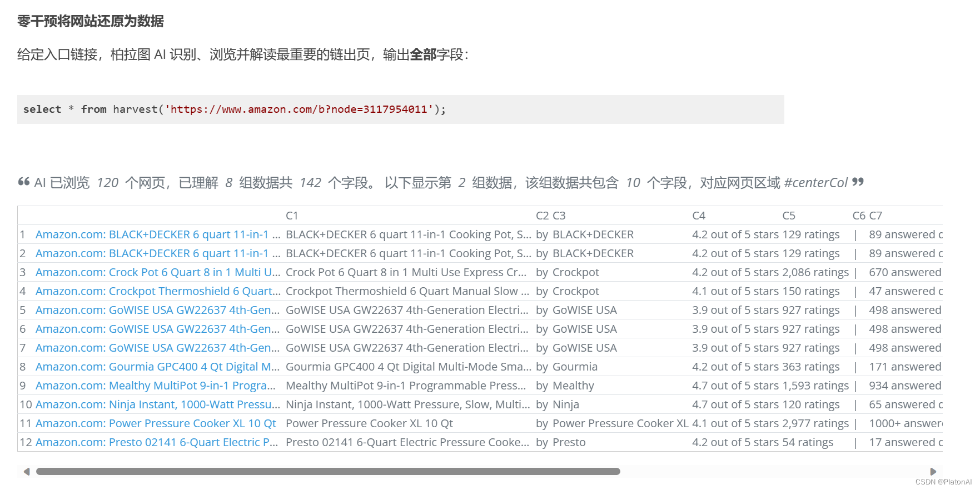980x490 pixels.
Task: Click the 'by Presto' cell
Action: click(561, 442)
